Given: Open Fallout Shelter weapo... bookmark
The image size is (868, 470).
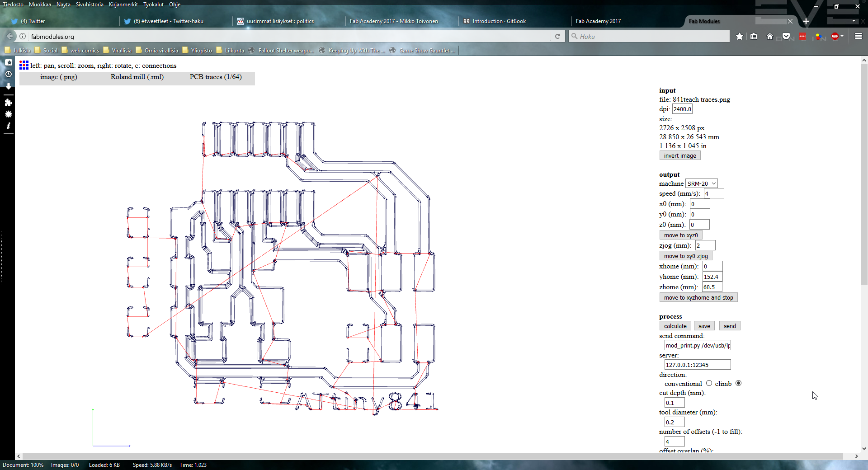Looking at the screenshot, I should click(281, 50).
